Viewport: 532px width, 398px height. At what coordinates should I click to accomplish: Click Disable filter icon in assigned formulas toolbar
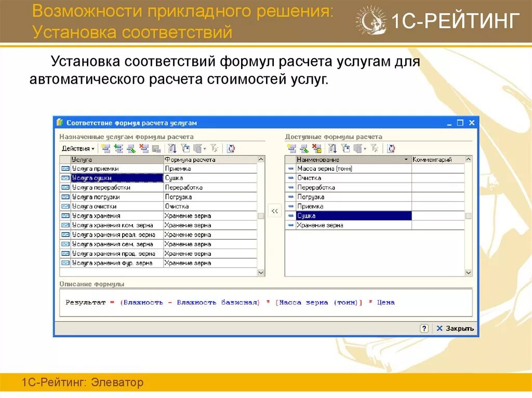[214, 148]
